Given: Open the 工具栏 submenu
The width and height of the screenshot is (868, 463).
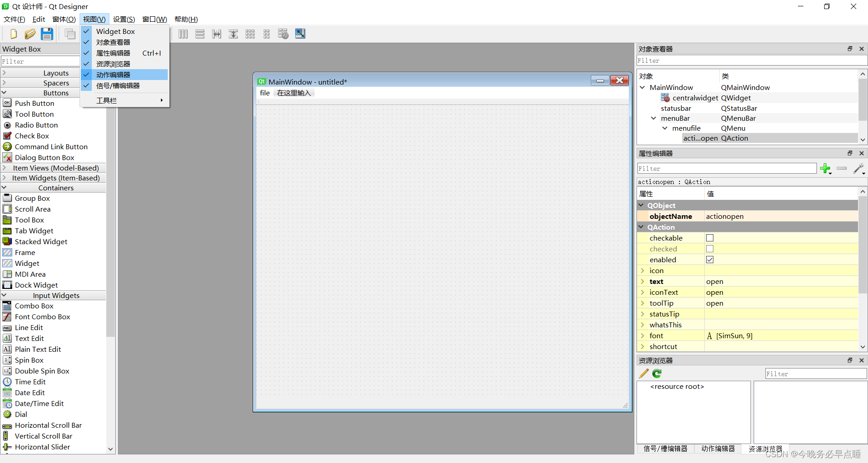Looking at the screenshot, I should point(124,100).
